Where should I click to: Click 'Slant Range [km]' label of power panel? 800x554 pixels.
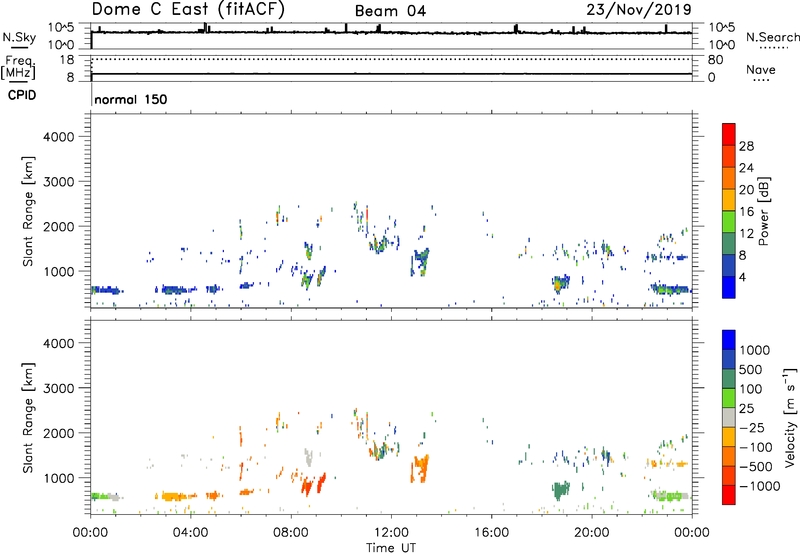(x=28, y=211)
